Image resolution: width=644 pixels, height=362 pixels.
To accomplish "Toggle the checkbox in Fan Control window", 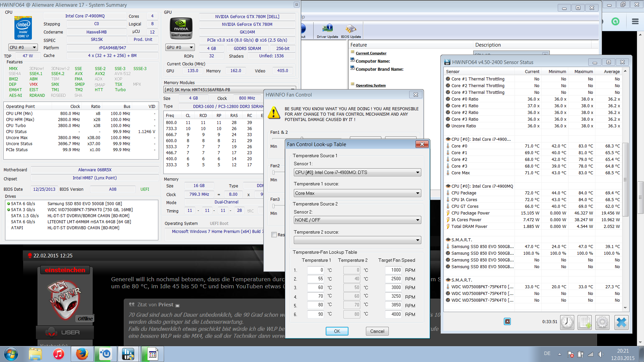I will click(x=274, y=235).
